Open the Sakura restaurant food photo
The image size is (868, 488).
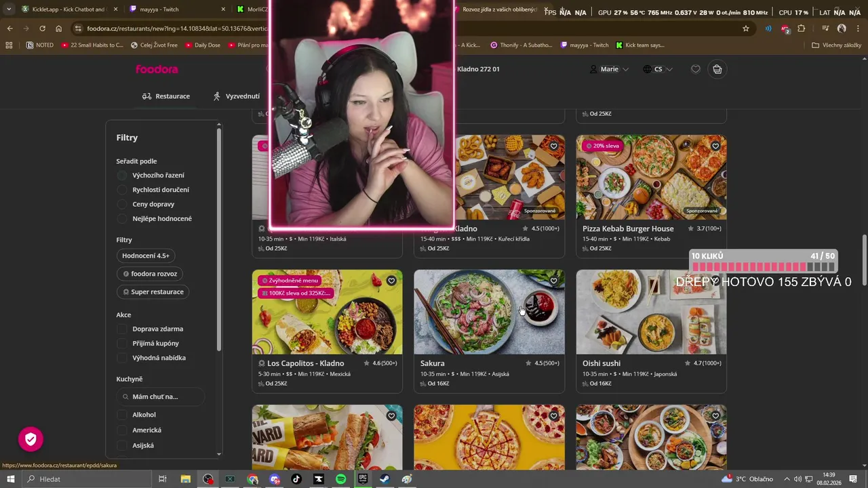click(x=489, y=312)
